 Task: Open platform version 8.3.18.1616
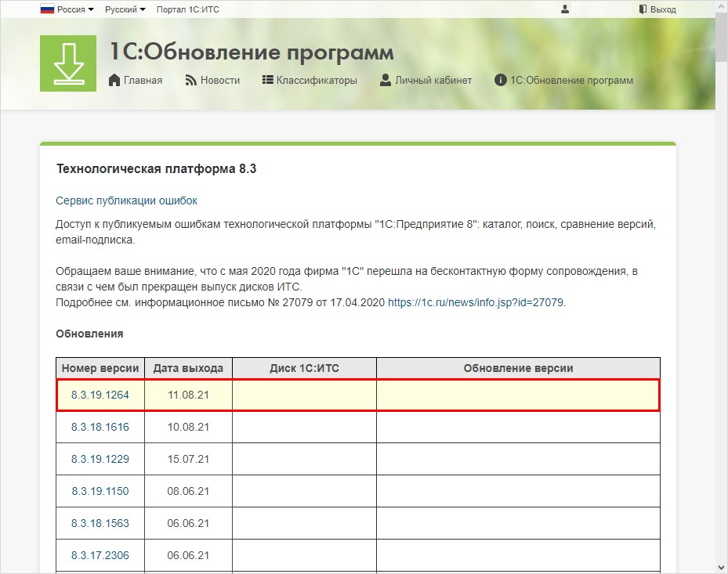[x=100, y=427]
